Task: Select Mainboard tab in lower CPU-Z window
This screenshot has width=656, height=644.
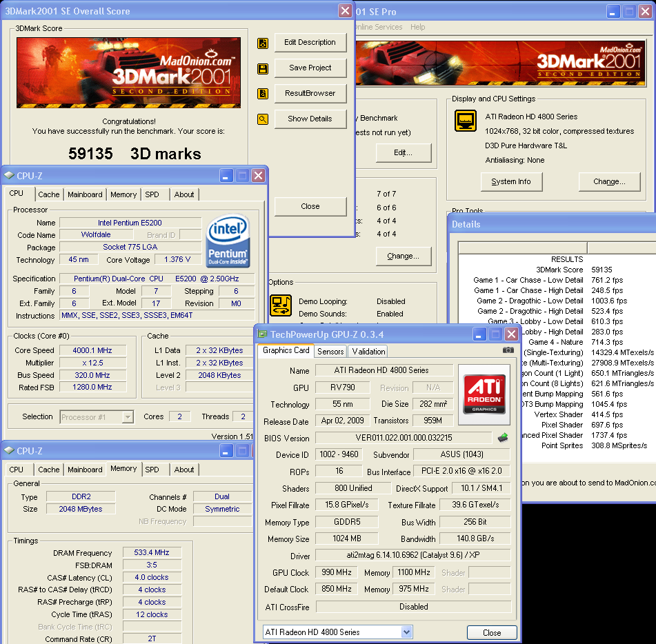Action: click(85, 470)
